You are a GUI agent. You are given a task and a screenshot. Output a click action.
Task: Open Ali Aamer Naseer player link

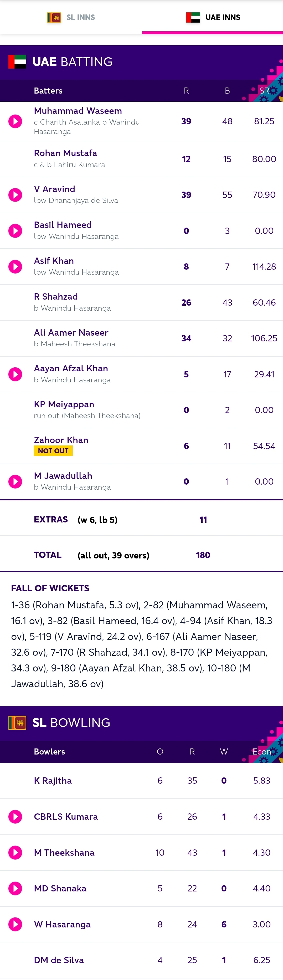[x=71, y=332]
